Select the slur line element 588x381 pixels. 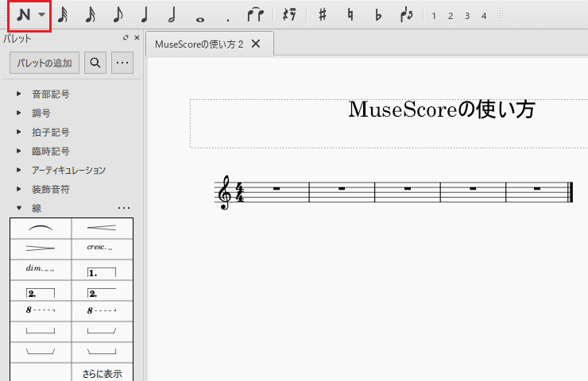pos(41,229)
